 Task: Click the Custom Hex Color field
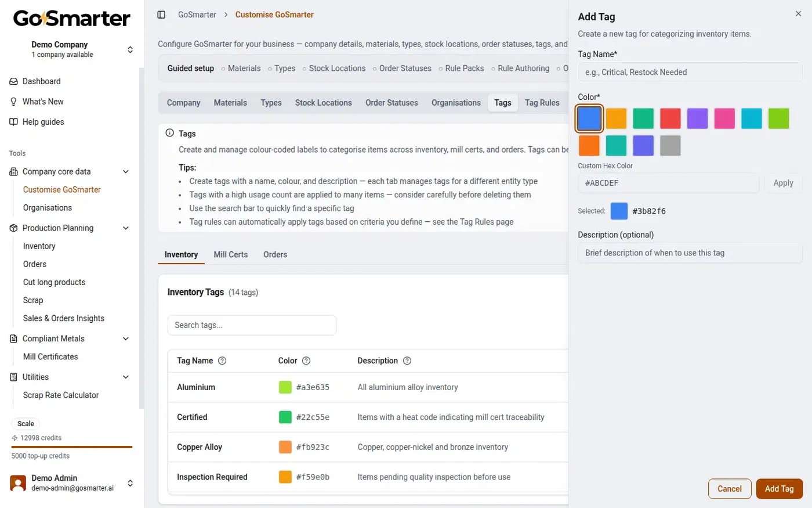point(669,183)
